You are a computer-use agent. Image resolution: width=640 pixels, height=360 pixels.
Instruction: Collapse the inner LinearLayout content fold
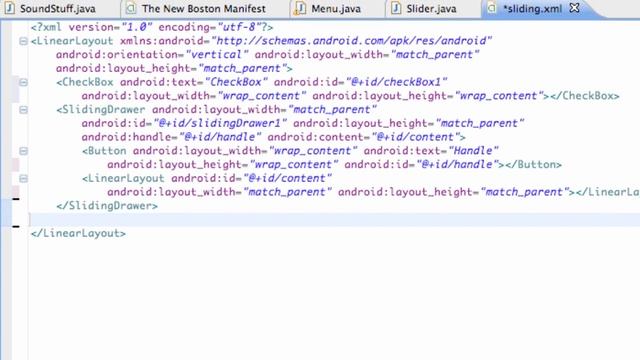pos(23,178)
